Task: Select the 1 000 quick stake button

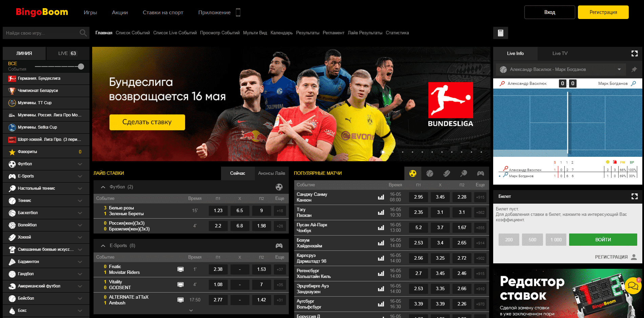Action: tap(556, 240)
